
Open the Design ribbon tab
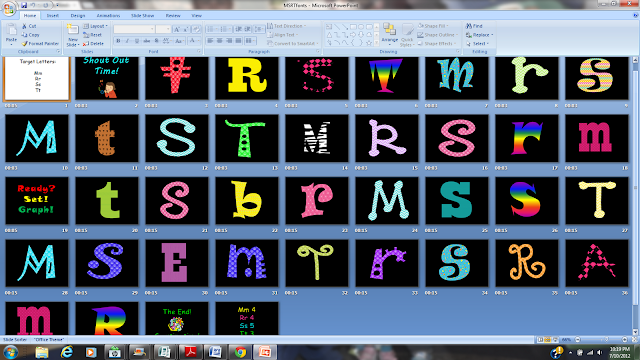coord(78,16)
